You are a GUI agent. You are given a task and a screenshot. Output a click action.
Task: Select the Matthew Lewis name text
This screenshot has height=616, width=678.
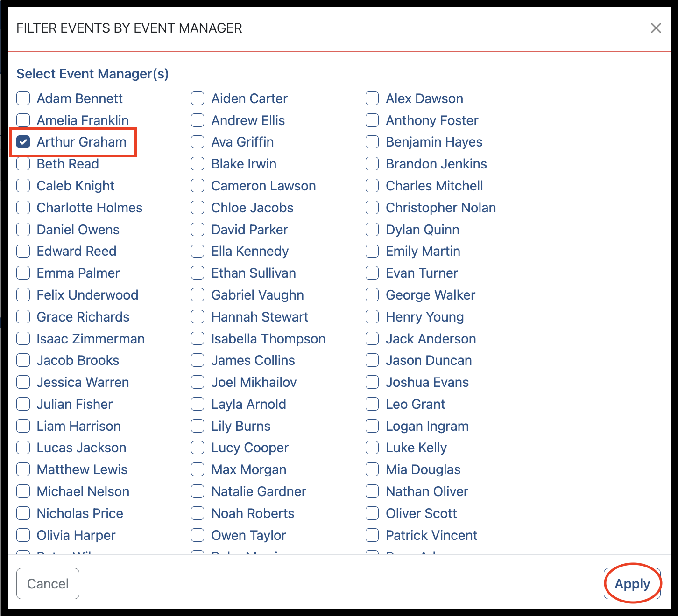coord(82,469)
